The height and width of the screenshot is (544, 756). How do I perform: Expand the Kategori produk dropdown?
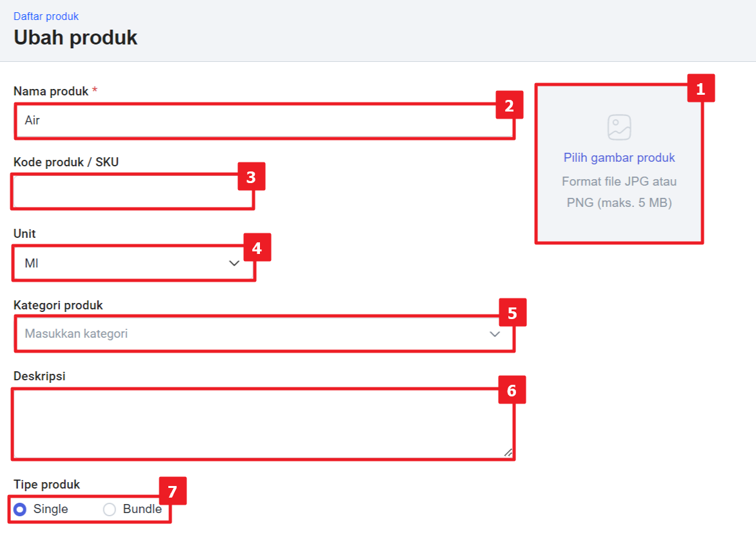coord(264,334)
